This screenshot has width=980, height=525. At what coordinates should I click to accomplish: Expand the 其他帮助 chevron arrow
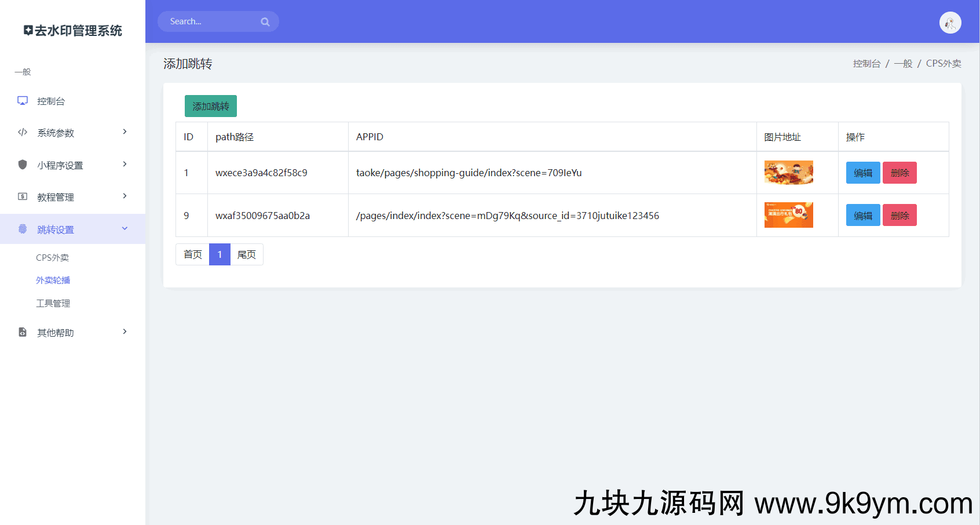click(125, 332)
